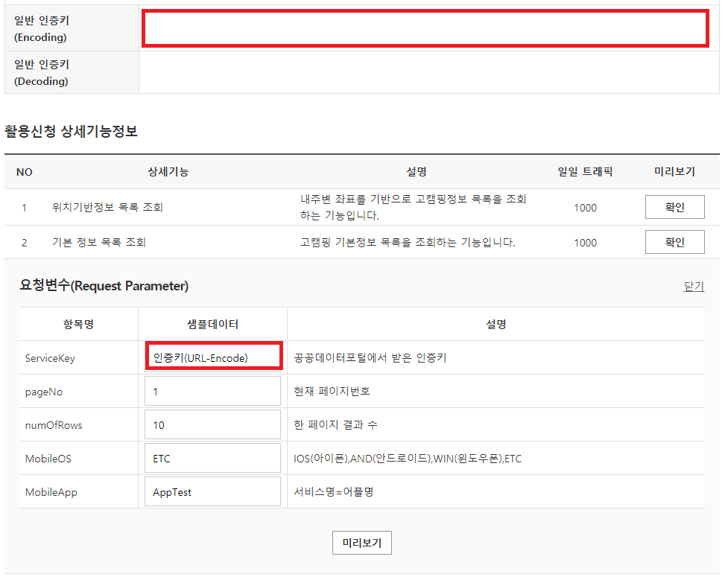
Task: Focus the ServiceKey sample data field
Action: pos(212,357)
